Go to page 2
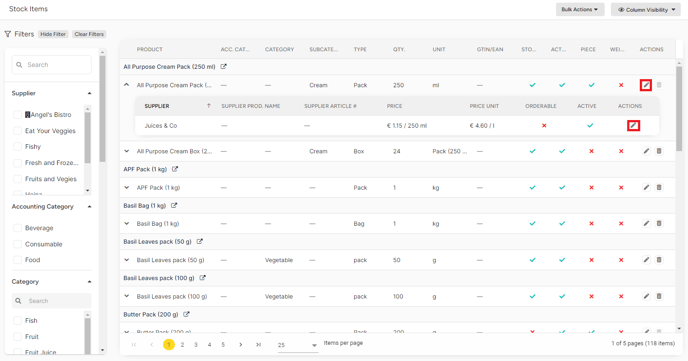The height and width of the screenshot is (361, 688). pyautogui.click(x=183, y=345)
